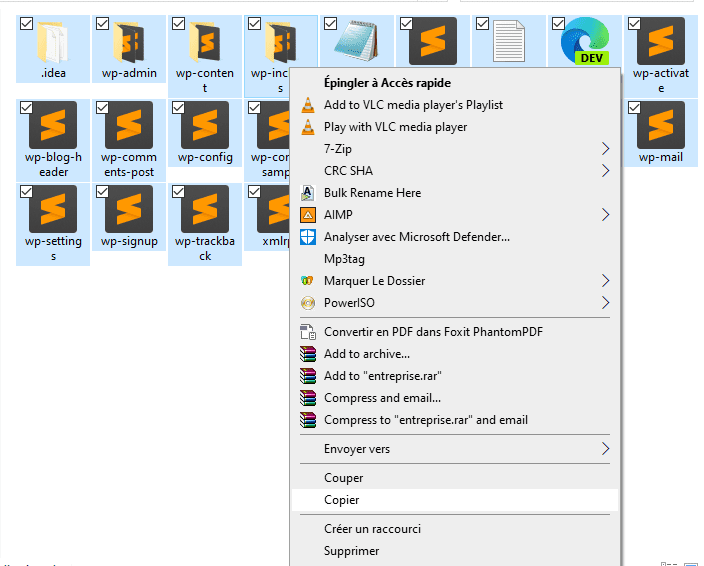Expand Marquer Le Dossier submenu arrow
This screenshot has height=566, width=704.
(x=605, y=281)
